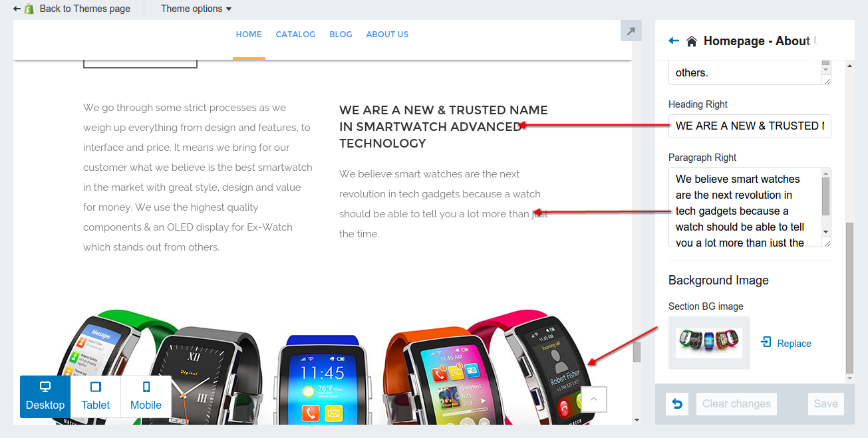Open the BLOG menu item
The image size is (868, 438).
tap(341, 34)
